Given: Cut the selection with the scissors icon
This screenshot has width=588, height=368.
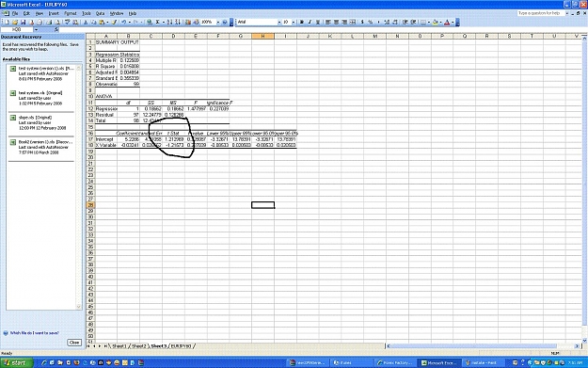Looking at the screenshot, I should (85, 23).
